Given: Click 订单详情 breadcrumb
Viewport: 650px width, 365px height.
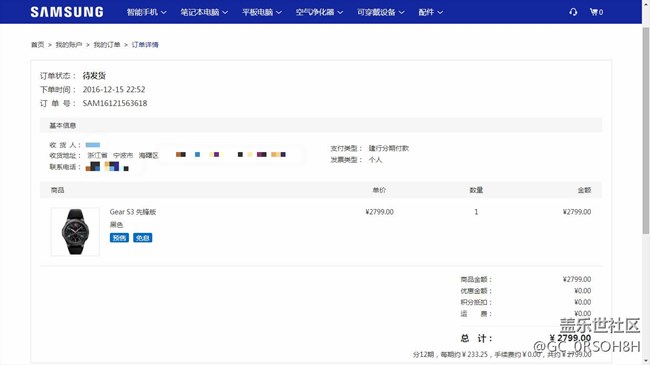Looking at the screenshot, I should coord(145,44).
